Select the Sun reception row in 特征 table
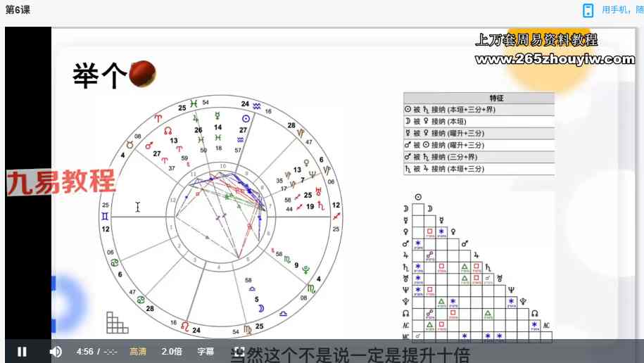This screenshot has height=363, width=644. tap(479, 109)
